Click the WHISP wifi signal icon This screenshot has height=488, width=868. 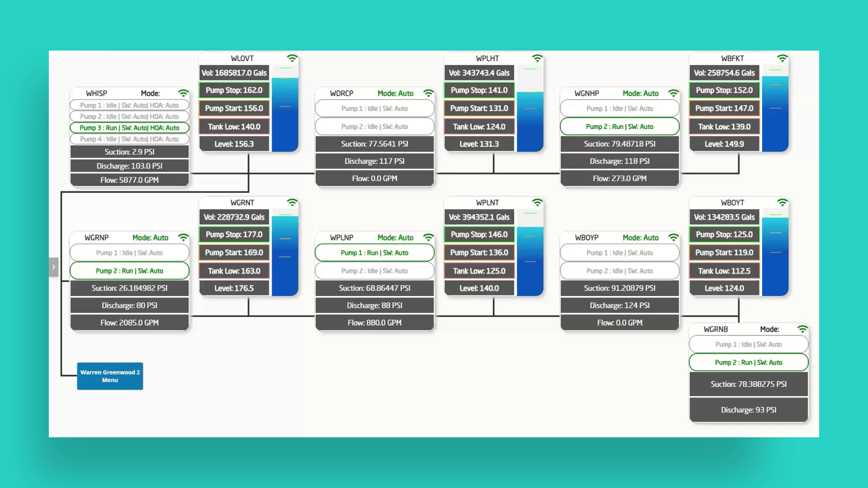[183, 93]
